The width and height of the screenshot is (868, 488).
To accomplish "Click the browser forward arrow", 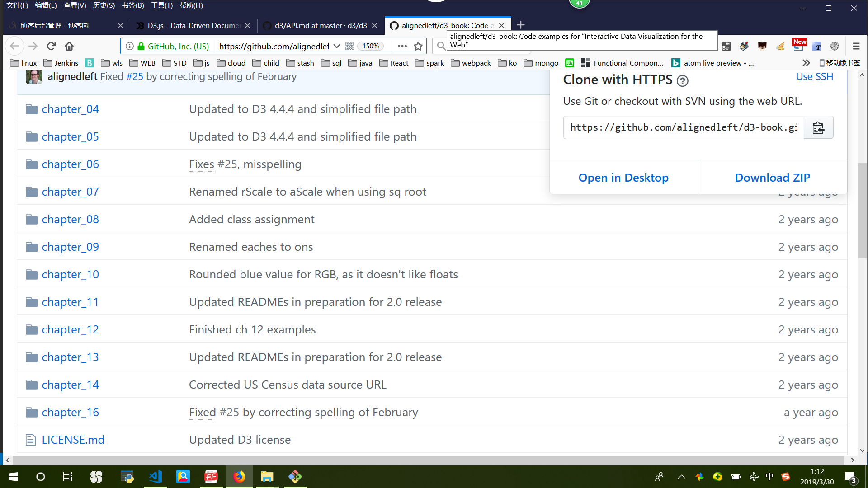I will click(x=33, y=46).
